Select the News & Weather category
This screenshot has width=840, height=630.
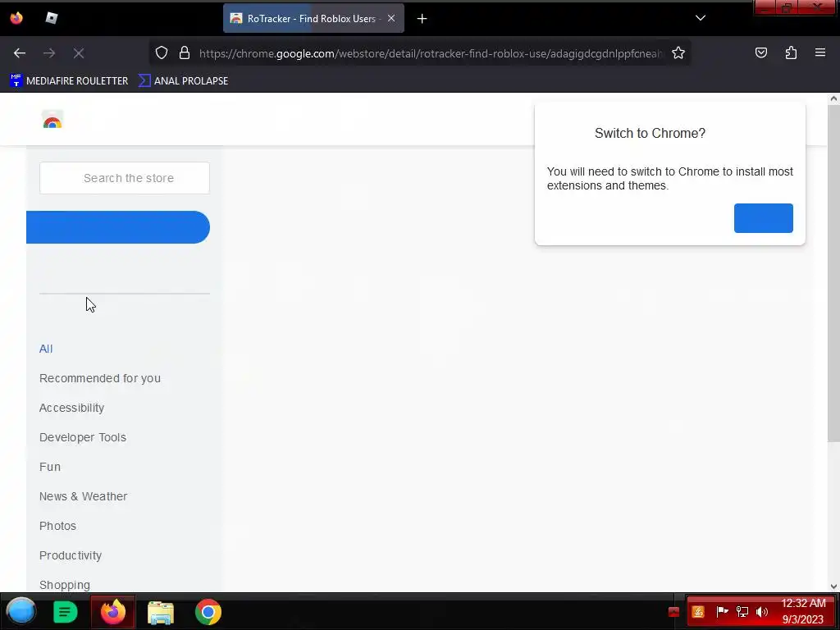click(x=83, y=496)
